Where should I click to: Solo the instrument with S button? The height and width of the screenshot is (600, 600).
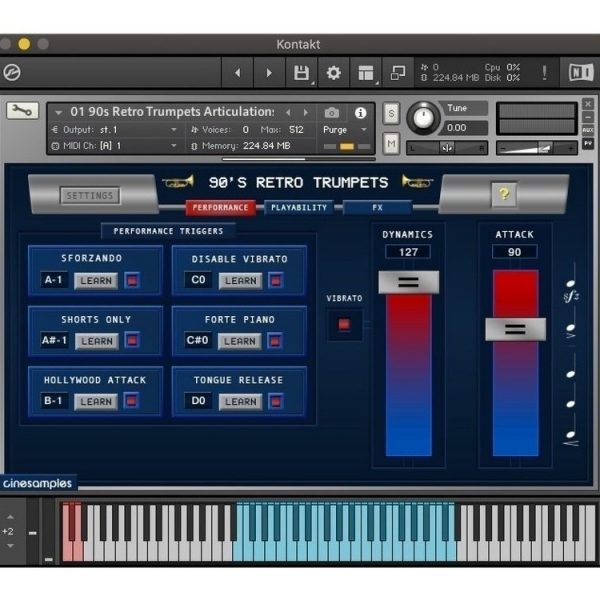click(x=391, y=113)
